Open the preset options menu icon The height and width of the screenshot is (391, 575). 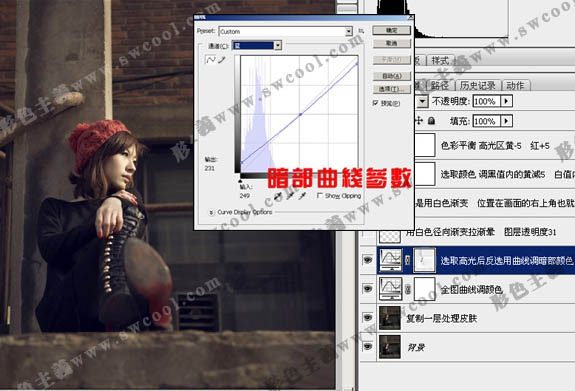361,32
